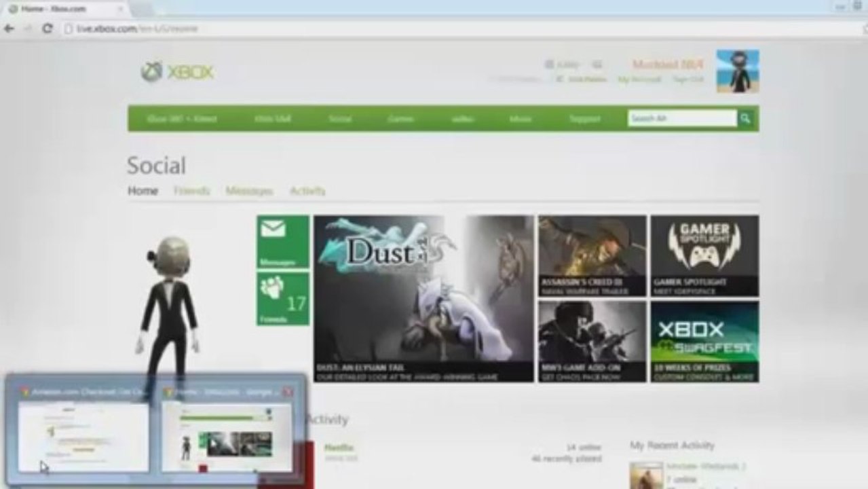Select the Home tab under Social
Image resolution: width=868 pixels, height=489 pixels.
pyautogui.click(x=143, y=191)
